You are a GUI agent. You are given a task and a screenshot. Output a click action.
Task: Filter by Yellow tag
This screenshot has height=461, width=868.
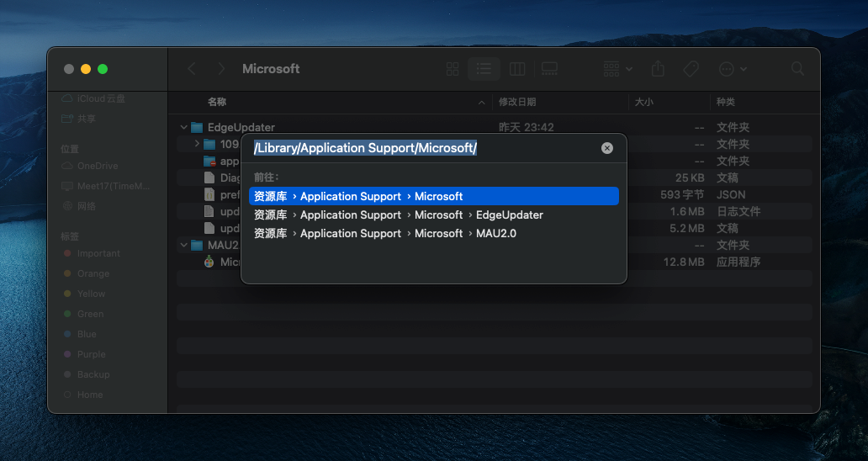[92, 294]
